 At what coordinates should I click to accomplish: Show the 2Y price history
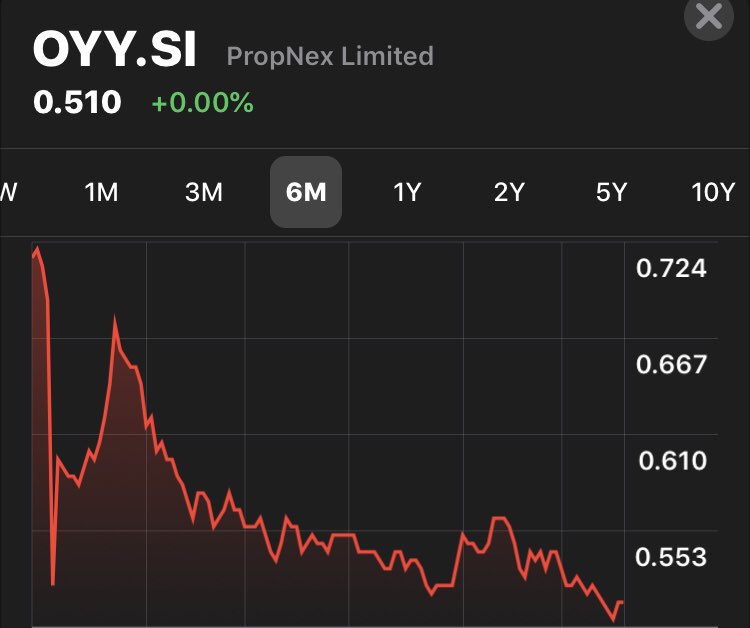(x=509, y=192)
